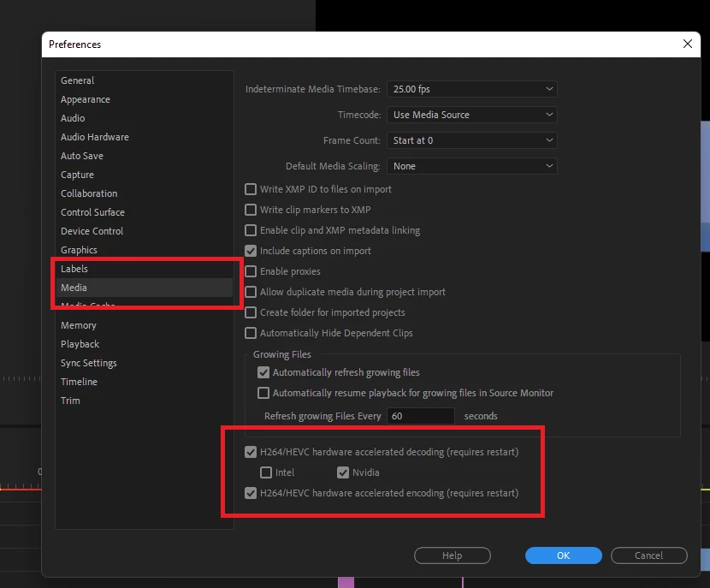This screenshot has height=588, width=710.
Task: Expand Indeterminate Media Timebase dropdown
Action: click(472, 89)
